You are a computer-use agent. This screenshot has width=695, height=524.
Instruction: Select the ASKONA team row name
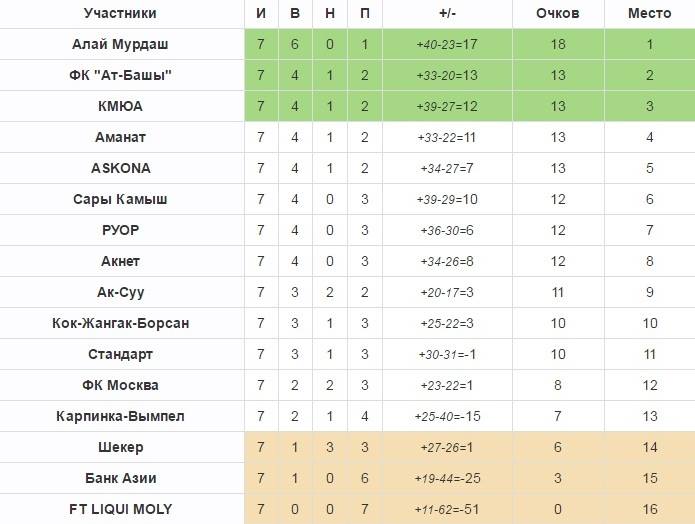[x=120, y=168]
